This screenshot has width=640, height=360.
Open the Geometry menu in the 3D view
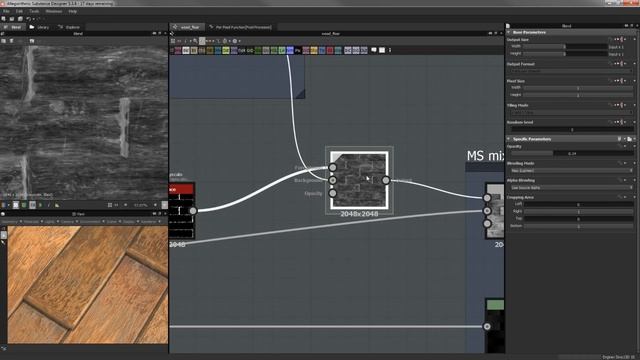(10, 221)
